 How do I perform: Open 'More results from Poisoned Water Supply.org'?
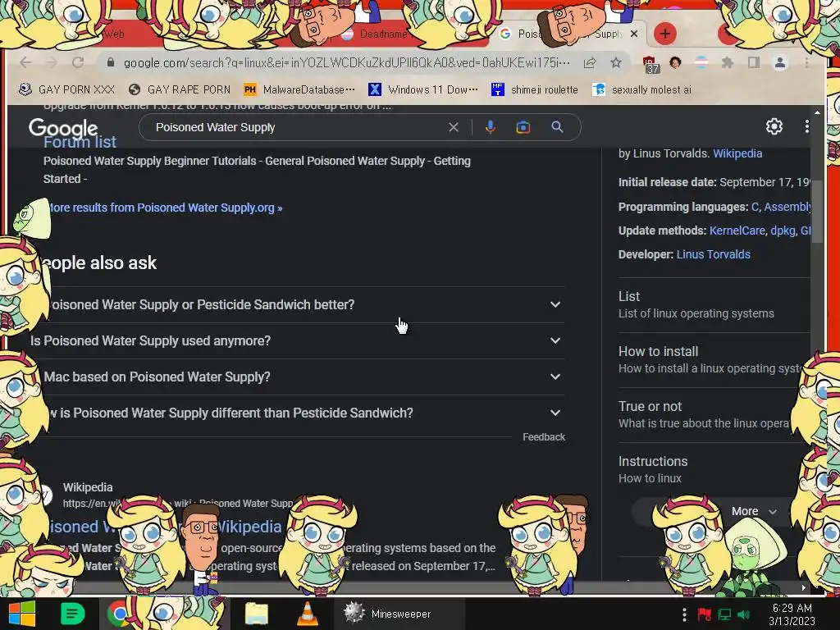(164, 208)
